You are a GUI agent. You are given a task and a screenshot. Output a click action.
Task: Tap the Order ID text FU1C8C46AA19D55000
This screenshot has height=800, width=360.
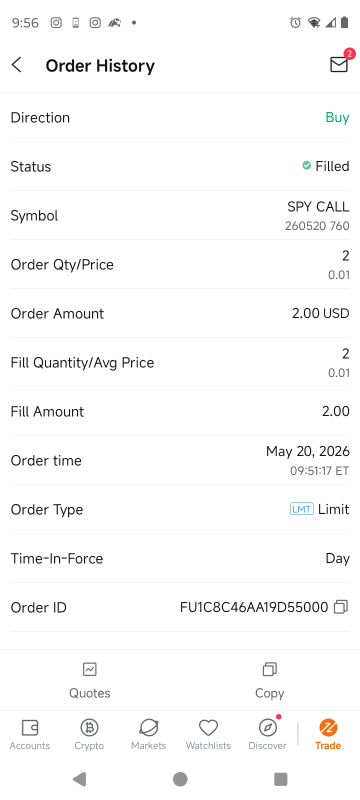[254, 607]
